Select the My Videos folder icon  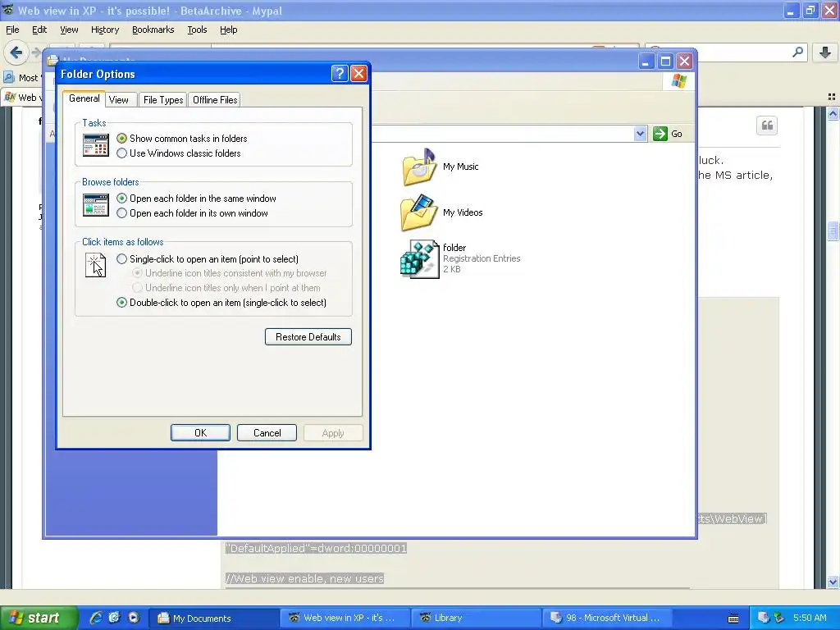click(418, 212)
